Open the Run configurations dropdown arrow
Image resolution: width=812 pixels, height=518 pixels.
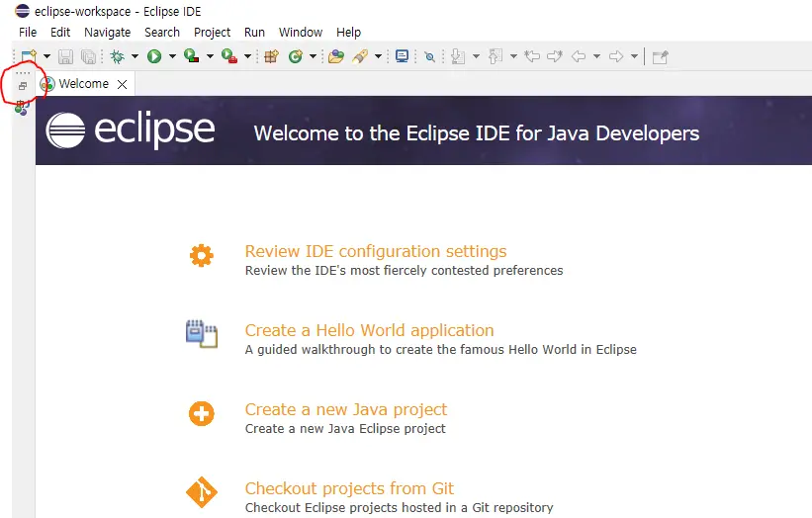click(x=172, y=56)
